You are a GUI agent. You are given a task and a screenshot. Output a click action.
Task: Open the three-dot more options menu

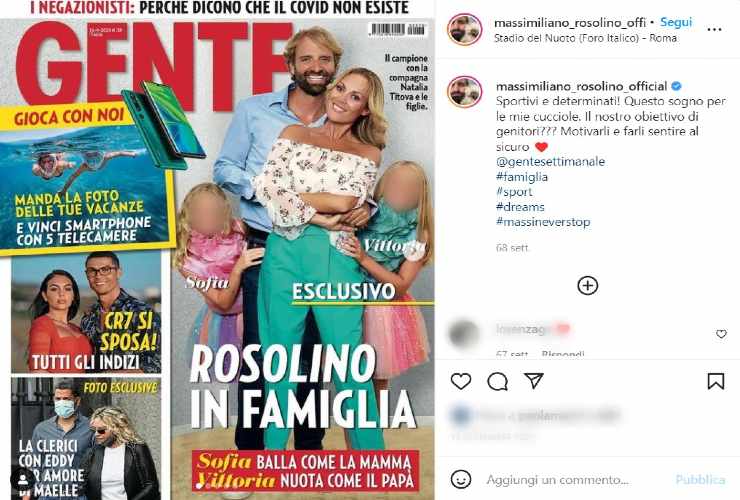click(x=714, y=29)
